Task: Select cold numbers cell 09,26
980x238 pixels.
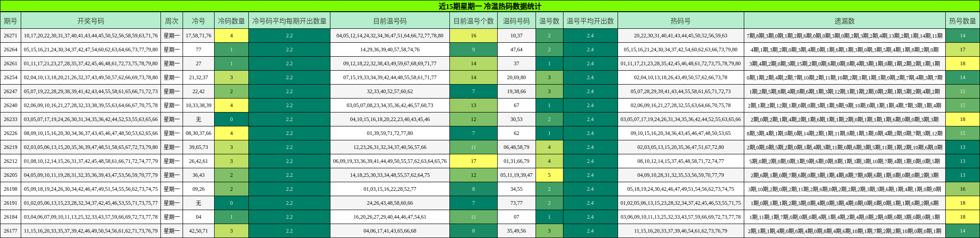Action: [x=198, y=189]
